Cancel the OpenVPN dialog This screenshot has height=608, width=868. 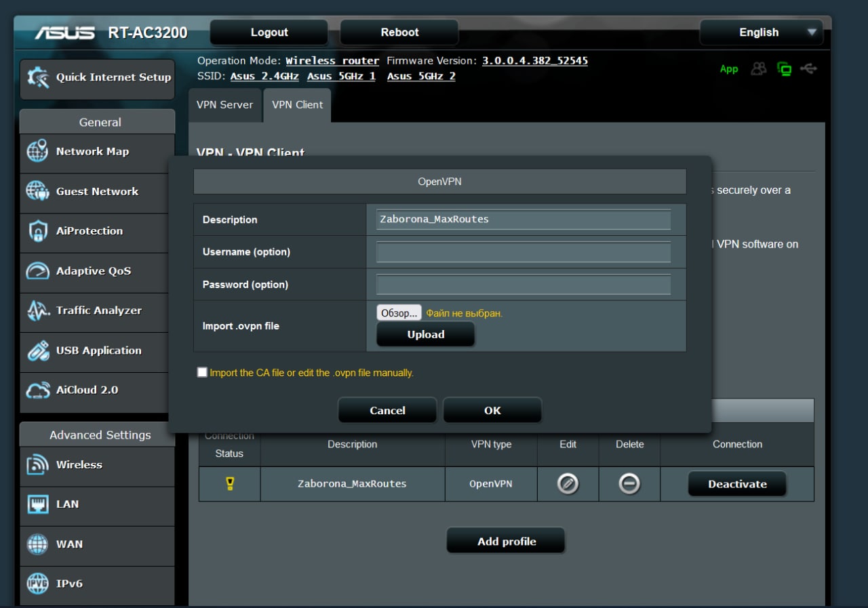coord(387,410)
